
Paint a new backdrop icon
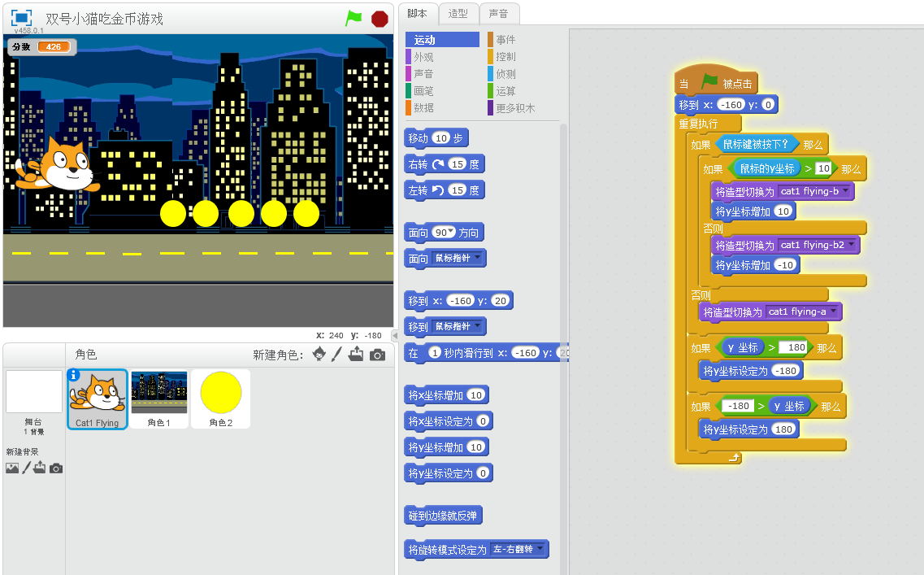point(27,468)
